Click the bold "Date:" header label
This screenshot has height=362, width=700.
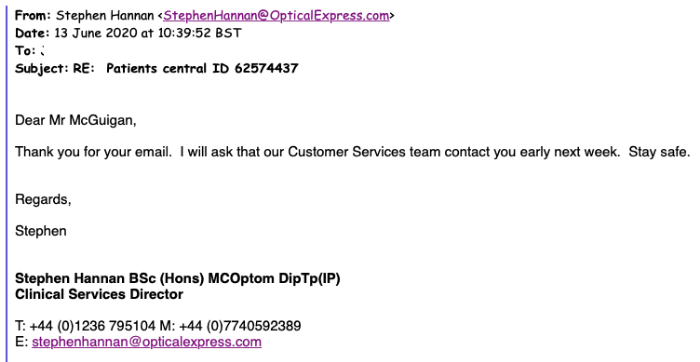(32, 33)
